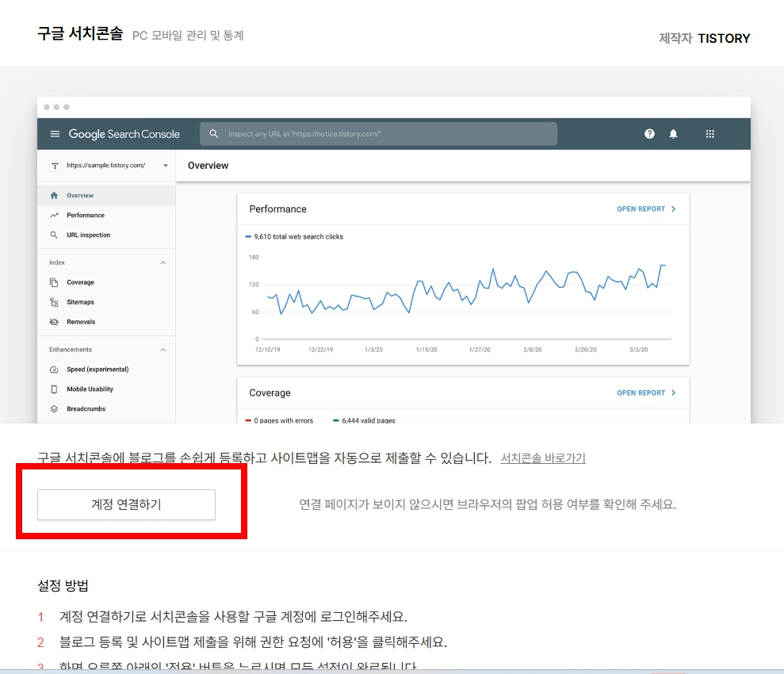Click the Sitemaps tree icon

click(x=54, y=302)
